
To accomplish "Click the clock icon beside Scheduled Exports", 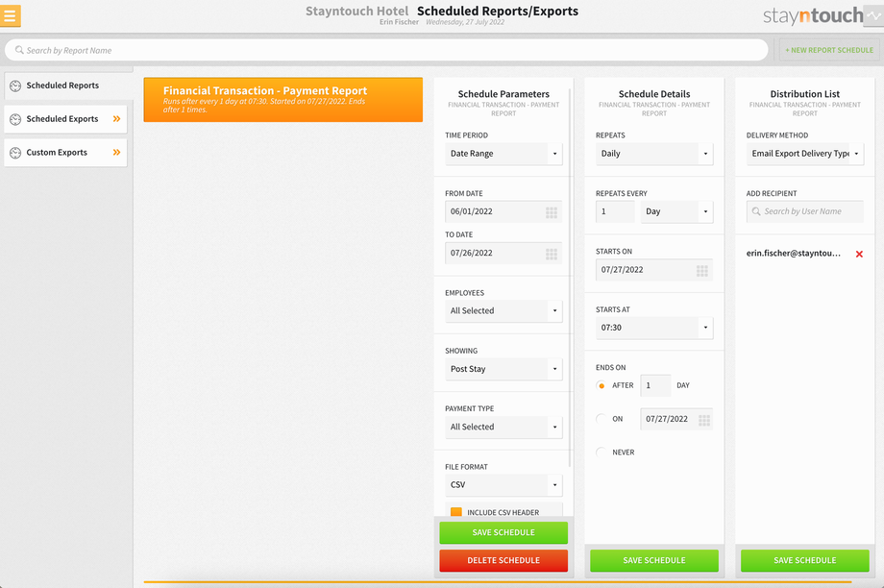I will click(x=15, y=119).
